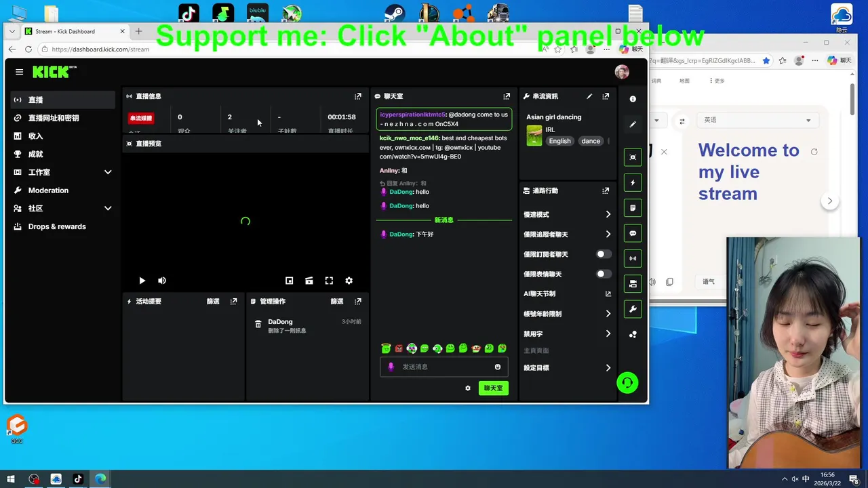Edit stream info with the pencil in 串流資訊
868x488 pixels.
589,96
